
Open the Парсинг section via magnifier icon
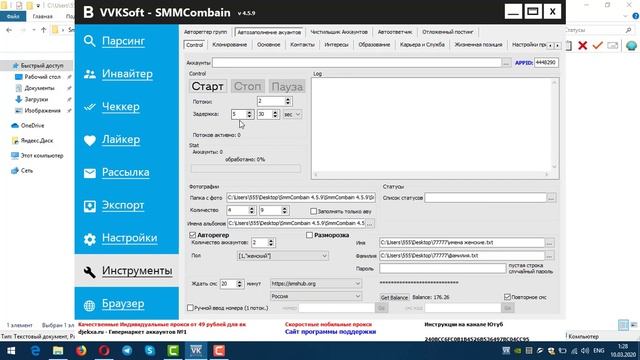89,41
